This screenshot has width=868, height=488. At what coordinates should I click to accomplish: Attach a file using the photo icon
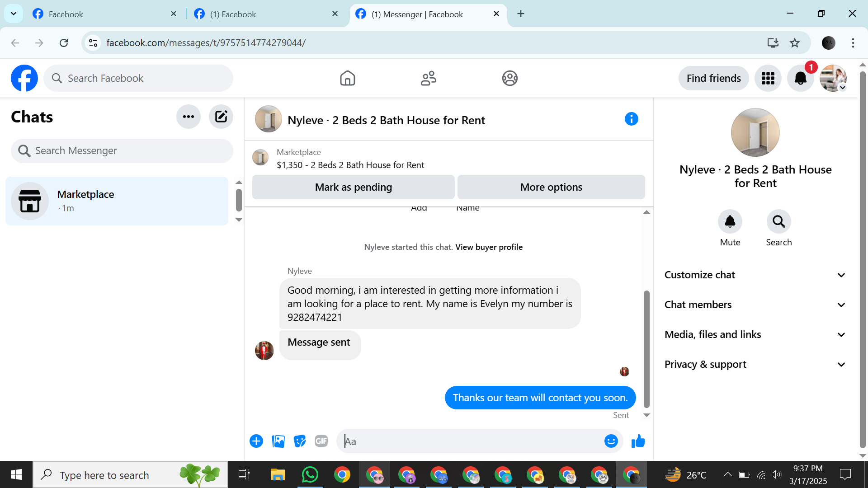coord(278,441)
